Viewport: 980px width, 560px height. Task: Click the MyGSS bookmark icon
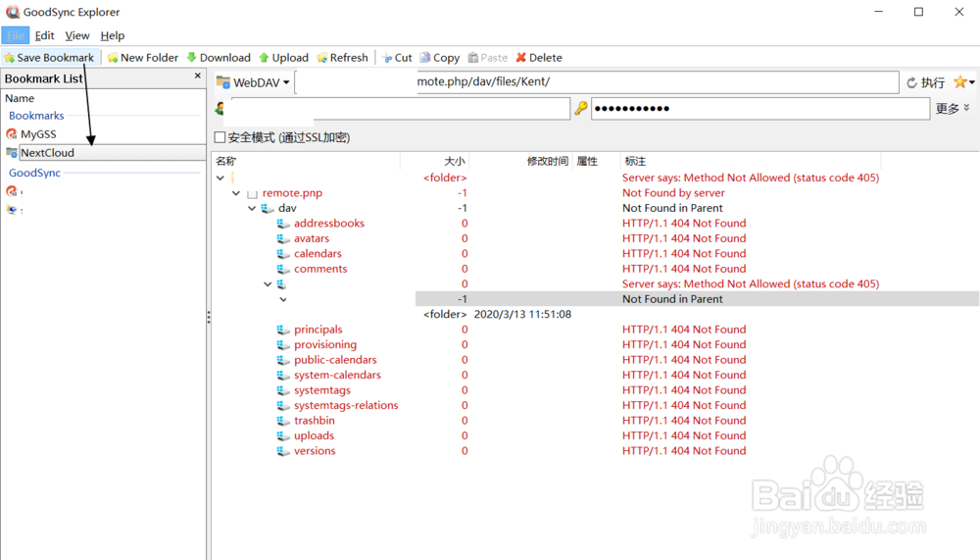click(x=11, y=134)
